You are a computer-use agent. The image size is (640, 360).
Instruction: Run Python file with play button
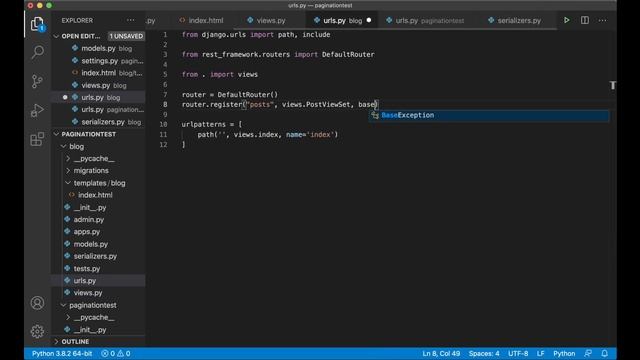pos(567,20)
